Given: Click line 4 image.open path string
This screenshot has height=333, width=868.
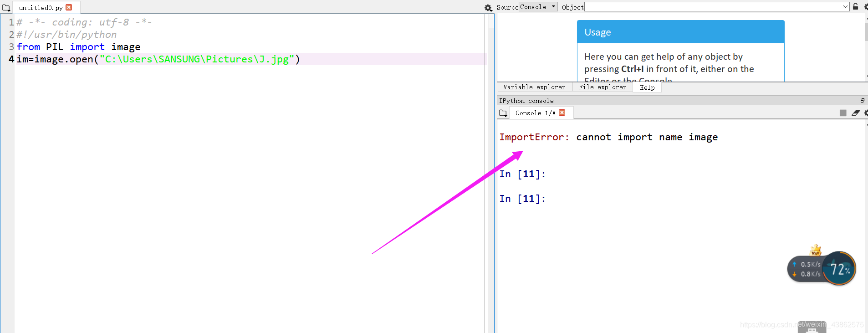Looking at the screenshot, I should [197, 59].
